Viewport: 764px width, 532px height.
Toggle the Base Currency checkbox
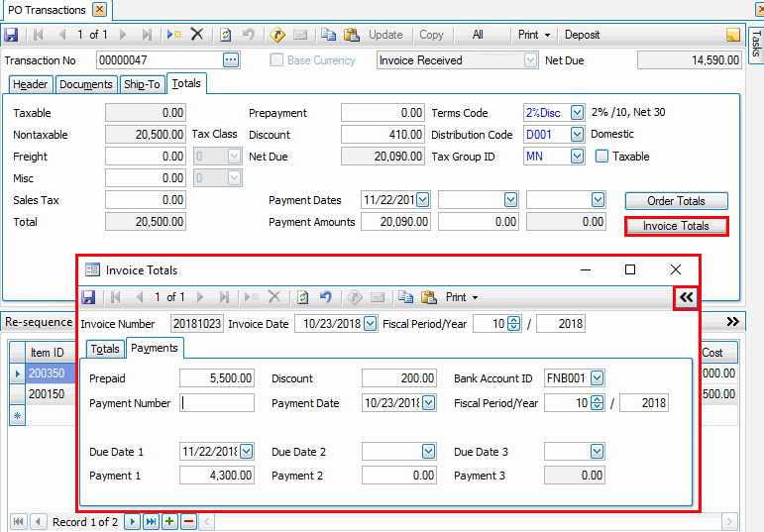tap(276, 59)
